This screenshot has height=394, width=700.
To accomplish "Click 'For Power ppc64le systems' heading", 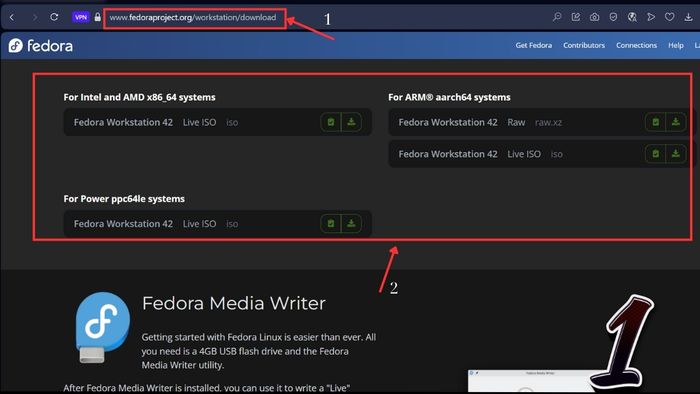I will click(124, 199).
